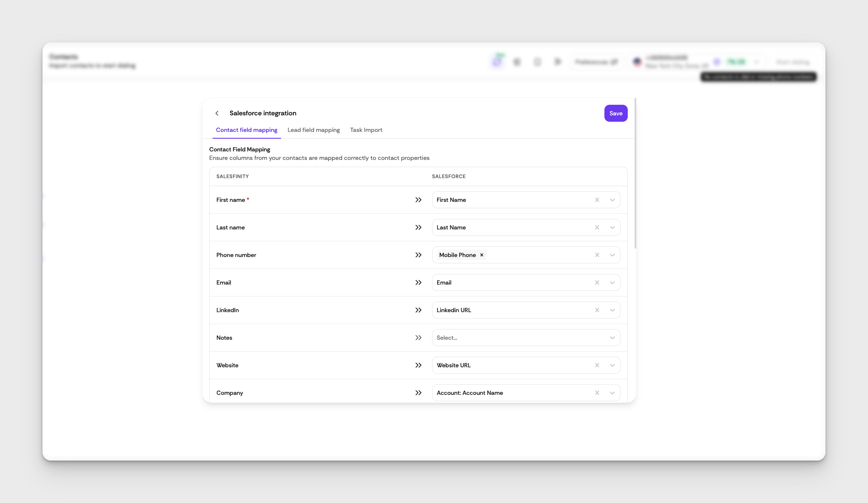Open the Email field dropdown chevron
This screenshot has width=868, height=503.
612,282
